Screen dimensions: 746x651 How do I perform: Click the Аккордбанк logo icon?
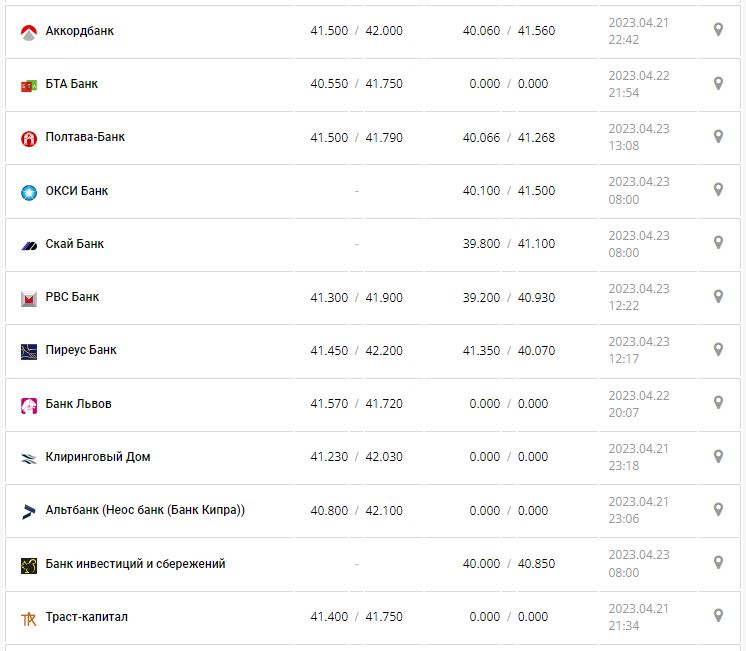tap(29, 32)
